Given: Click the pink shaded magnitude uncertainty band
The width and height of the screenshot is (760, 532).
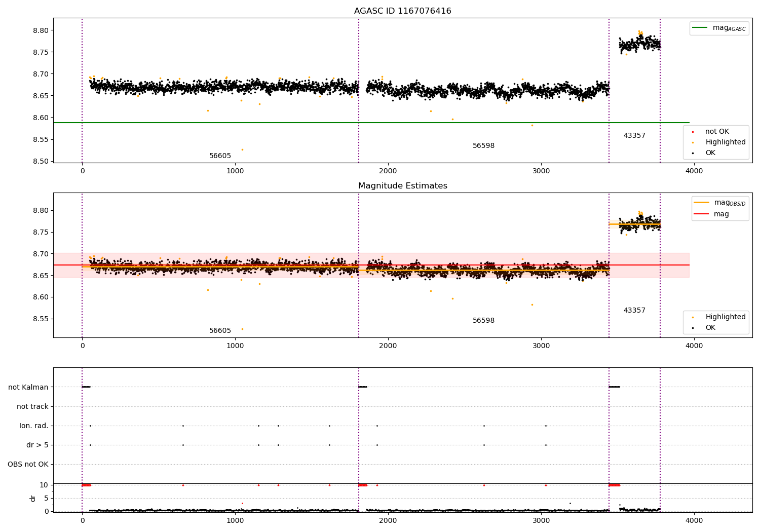Looking at the screenshot, I should click(371, 265).
